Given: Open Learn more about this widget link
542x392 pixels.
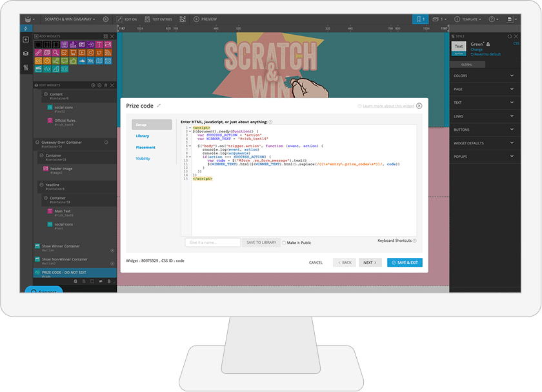Looking at the screenshot, I should coord(388,106).
